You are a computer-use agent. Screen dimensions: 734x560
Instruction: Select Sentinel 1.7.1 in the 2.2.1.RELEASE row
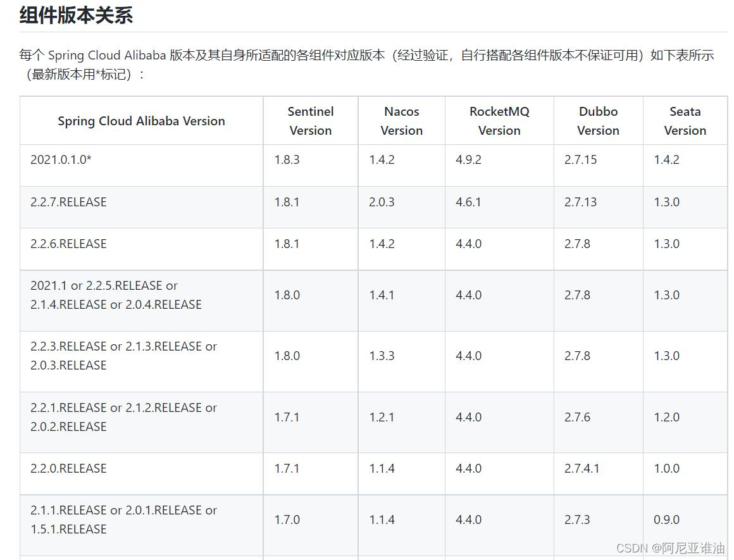(287, 417)
